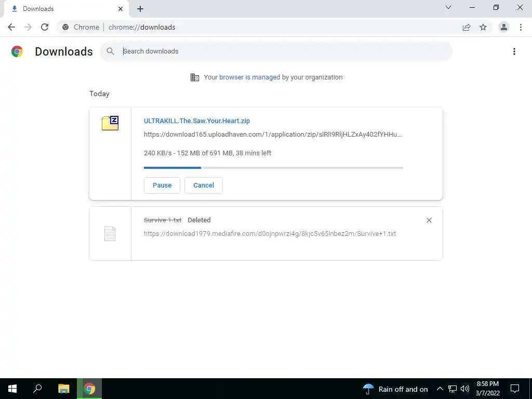Open ULTRAKILL.The.Saw.Your.Heart.zip link

(x=197, y=121)
